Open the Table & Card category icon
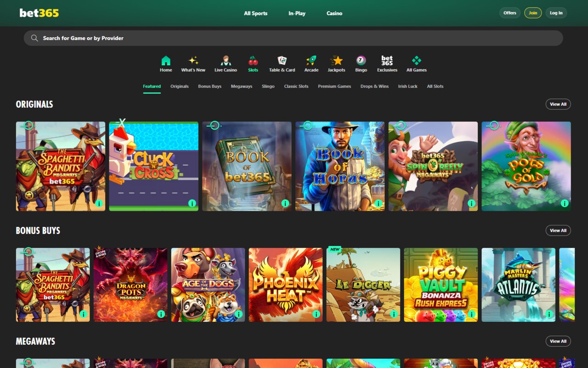The image size is (588, 368). pos(282,61)
